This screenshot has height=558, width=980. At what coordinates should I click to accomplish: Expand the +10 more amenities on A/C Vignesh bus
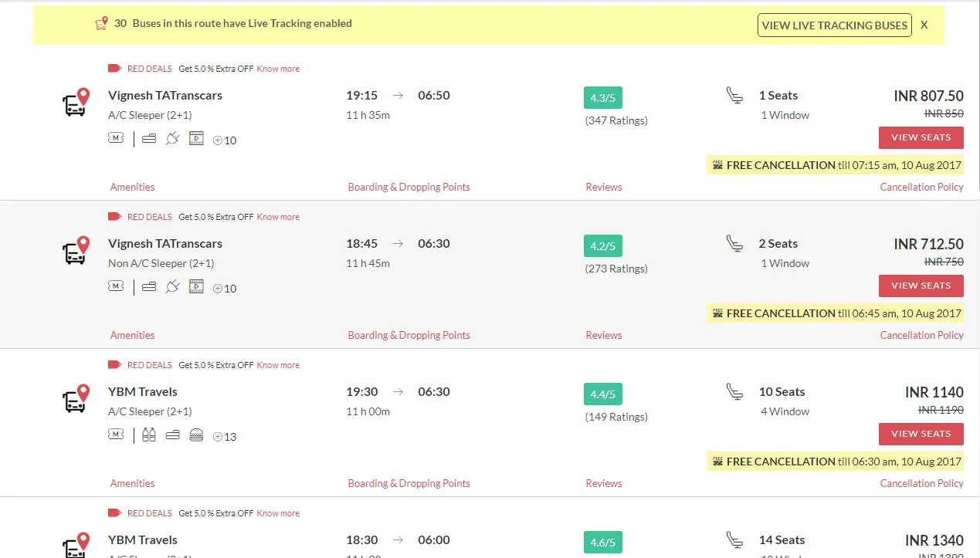coord(225,140)
